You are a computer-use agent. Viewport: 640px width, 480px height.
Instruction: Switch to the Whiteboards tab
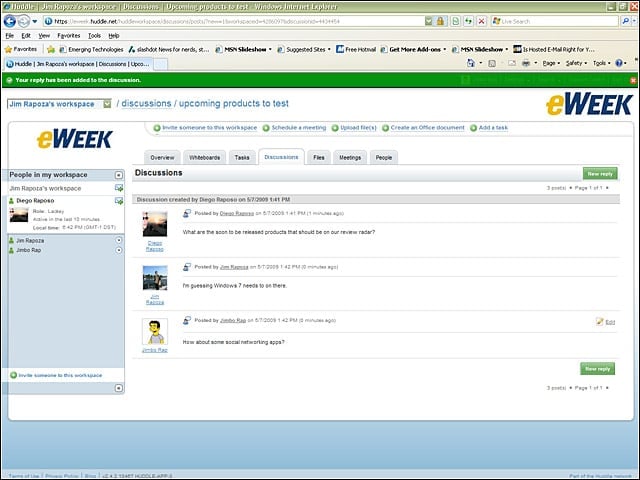coord(204,158)
